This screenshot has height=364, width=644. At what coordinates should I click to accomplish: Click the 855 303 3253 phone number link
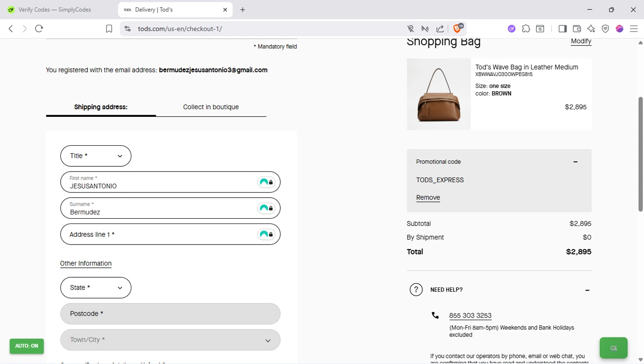(x=470, y=315)
